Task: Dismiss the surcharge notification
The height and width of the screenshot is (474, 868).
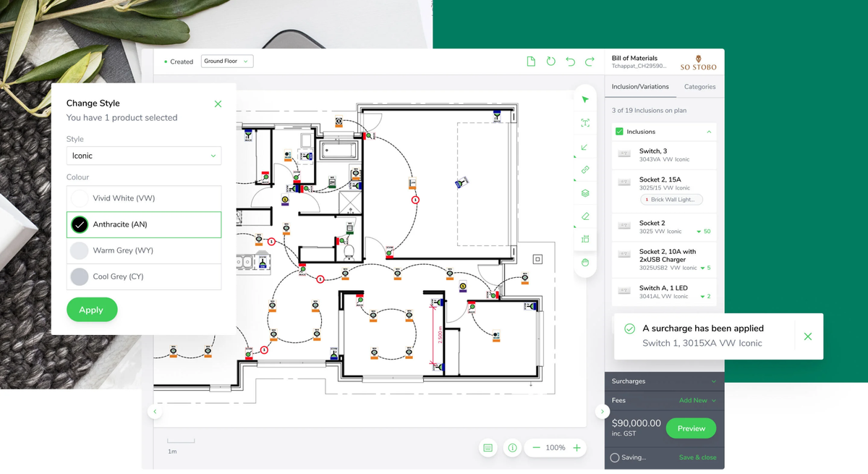Action: coord(808,337)
